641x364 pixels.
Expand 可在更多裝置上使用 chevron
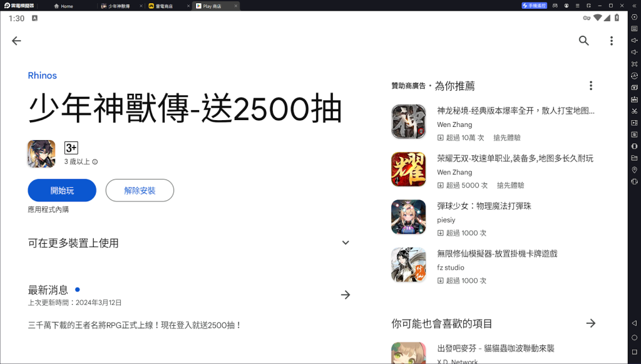[346, 243]
